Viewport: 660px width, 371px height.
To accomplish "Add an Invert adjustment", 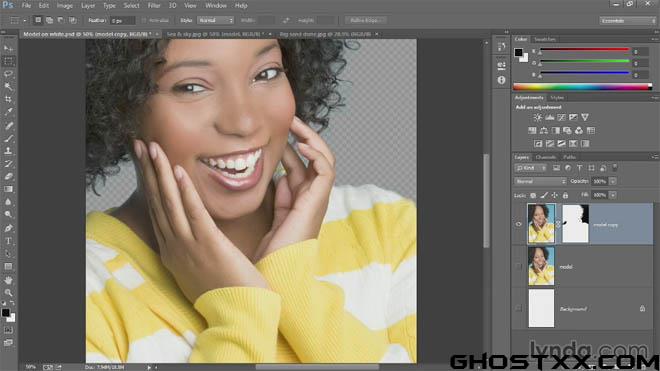I will click(x=538, y=144).
